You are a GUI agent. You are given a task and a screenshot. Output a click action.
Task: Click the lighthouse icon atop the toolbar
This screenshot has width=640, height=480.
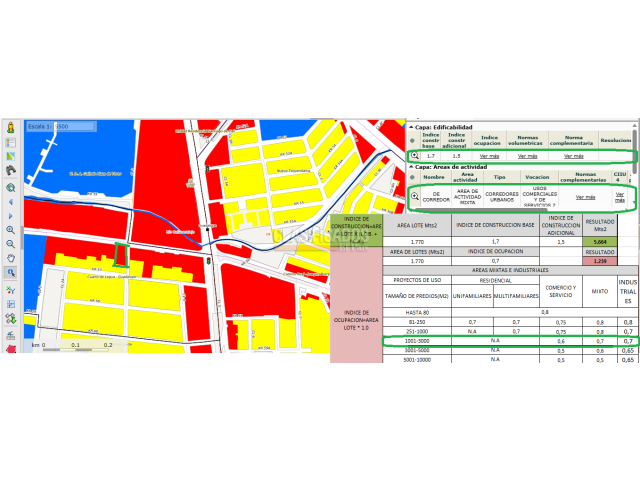10,128
